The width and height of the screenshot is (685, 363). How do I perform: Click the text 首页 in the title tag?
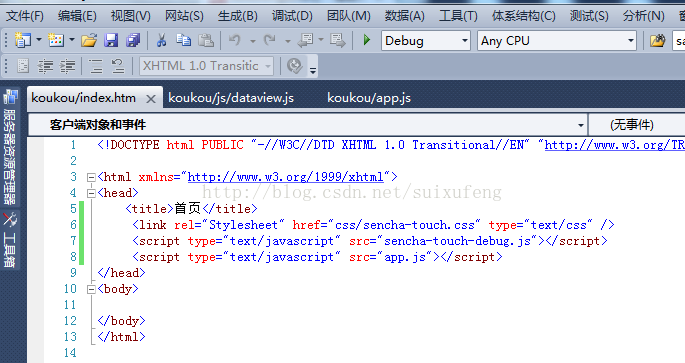pyautogui.click(x=187, y=209)
